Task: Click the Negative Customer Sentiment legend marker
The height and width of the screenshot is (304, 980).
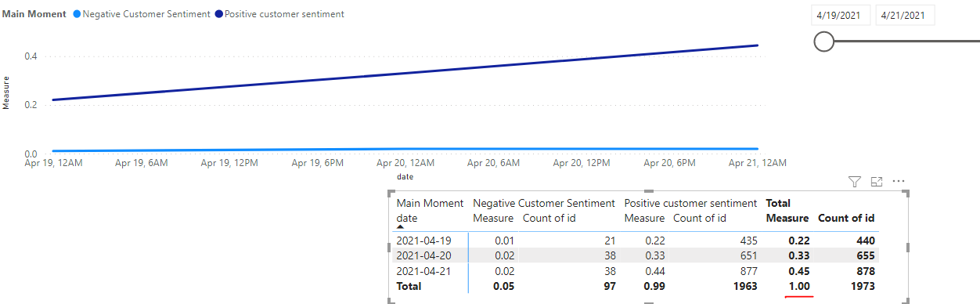Action: 77,14
